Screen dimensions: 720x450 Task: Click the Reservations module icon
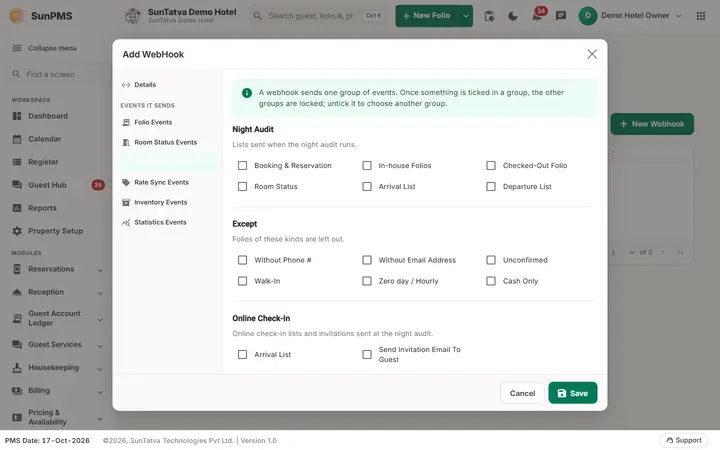(x=17, y=269)
